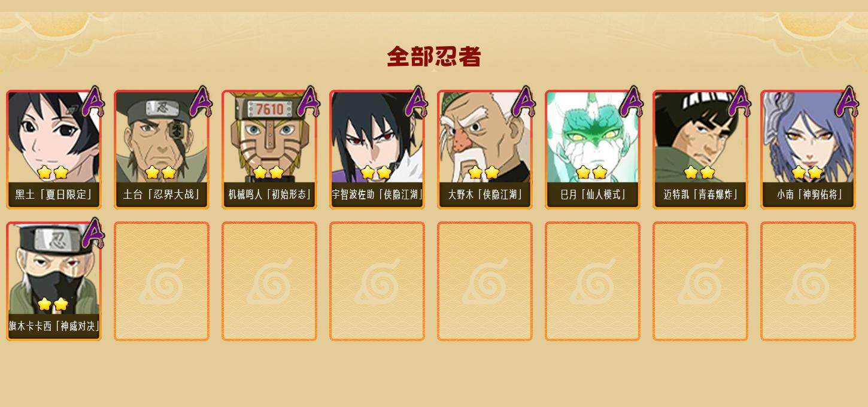Open the 土台「忍界大战」ninja portrait
868x407 pixels.
(x=162, y=150)
